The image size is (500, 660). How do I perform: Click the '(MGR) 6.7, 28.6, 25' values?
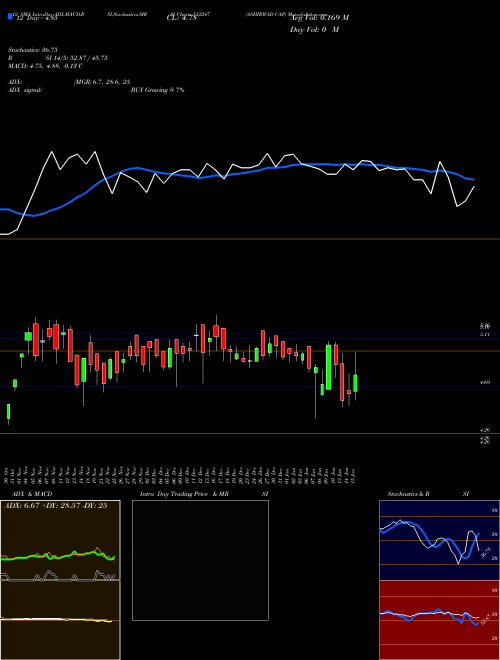[x=101, y=82]
